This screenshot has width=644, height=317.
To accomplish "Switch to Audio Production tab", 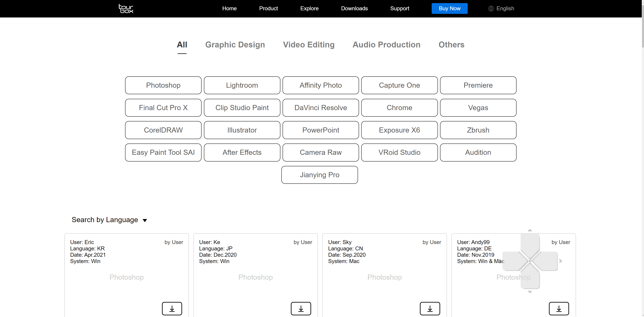I will pos(386,45).
